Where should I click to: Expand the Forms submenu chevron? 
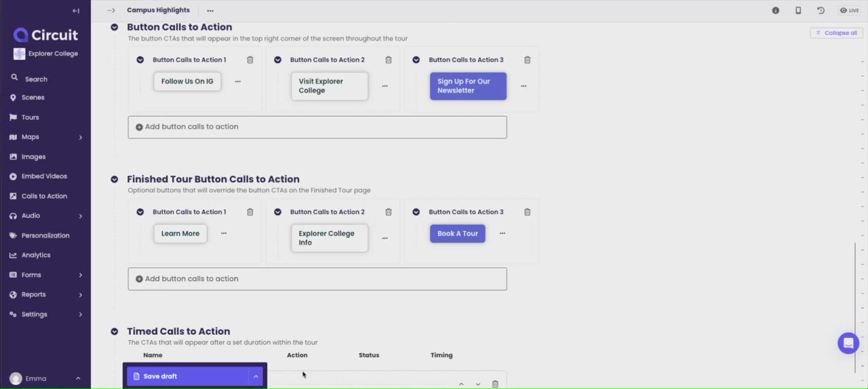tap(81, 275)
